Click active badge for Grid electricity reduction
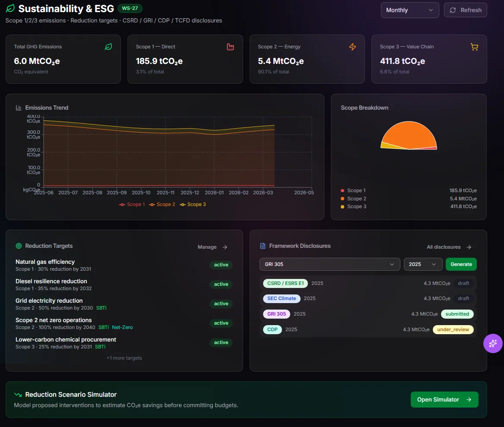 coord(221,304)
